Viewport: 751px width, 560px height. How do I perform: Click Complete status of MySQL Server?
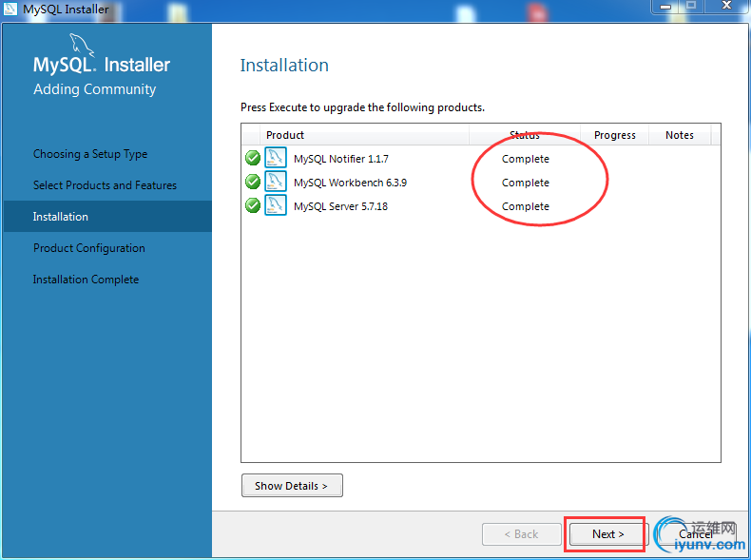(x=526, y=206)
